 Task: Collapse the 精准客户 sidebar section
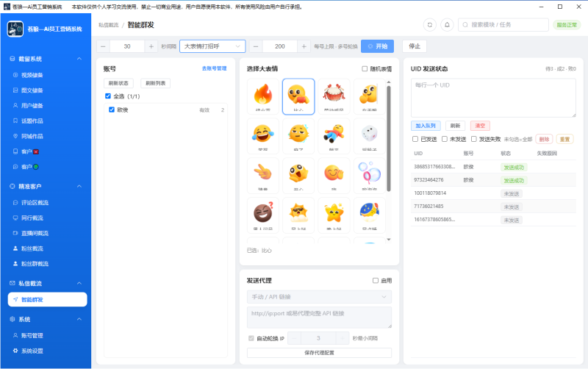tap(79, 187)
